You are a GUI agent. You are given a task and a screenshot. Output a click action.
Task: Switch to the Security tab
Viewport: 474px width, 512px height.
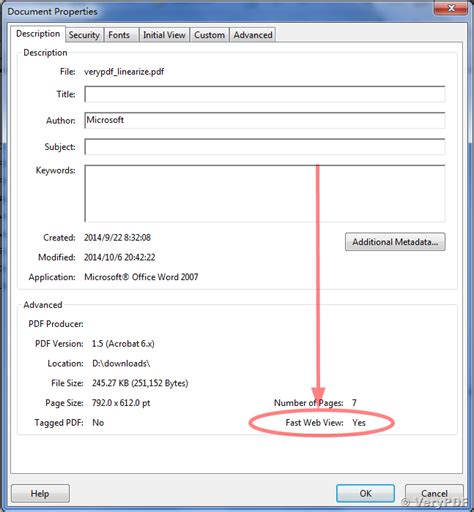[x=84, y=35]
